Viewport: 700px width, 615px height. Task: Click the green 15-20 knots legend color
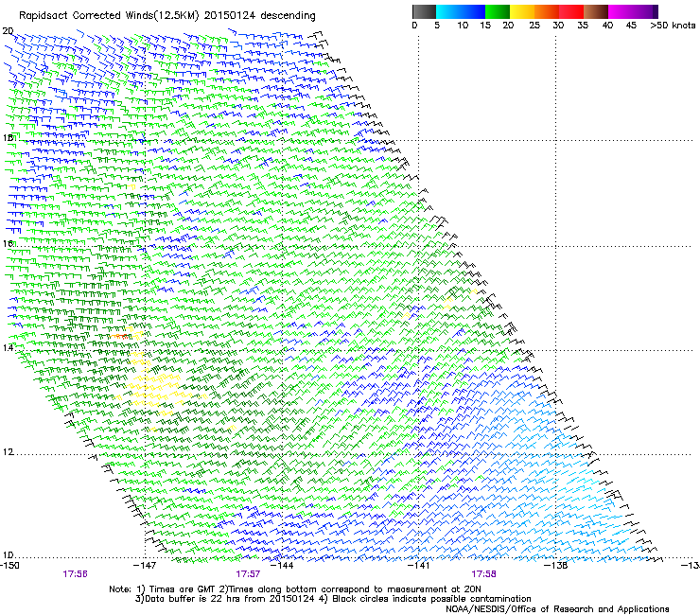coord(498,11)
